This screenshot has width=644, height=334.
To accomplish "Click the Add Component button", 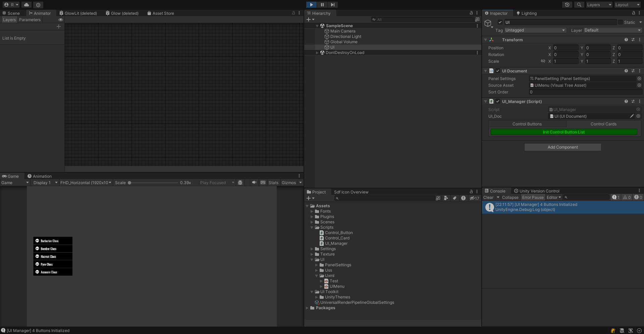I will pyautogui.click(x=562, y=147).
